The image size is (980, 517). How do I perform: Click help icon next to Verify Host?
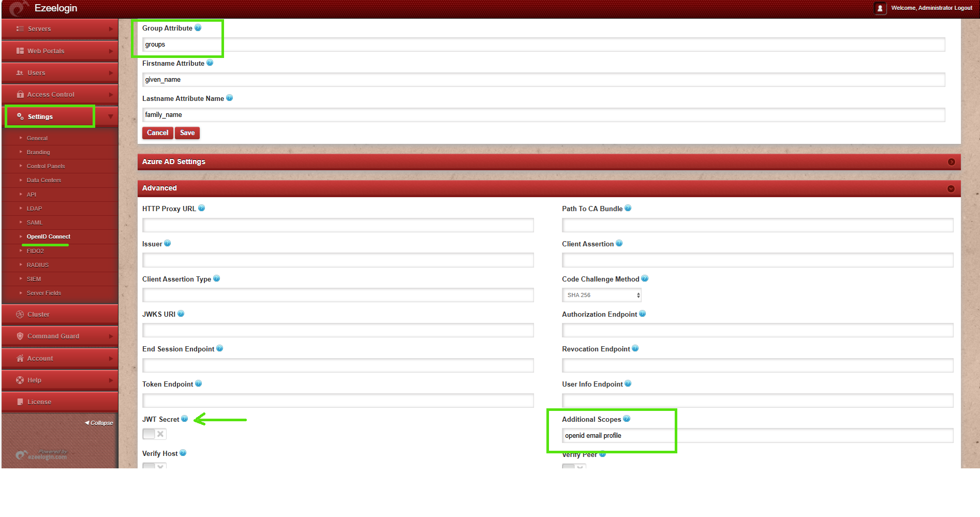point(183,453)
